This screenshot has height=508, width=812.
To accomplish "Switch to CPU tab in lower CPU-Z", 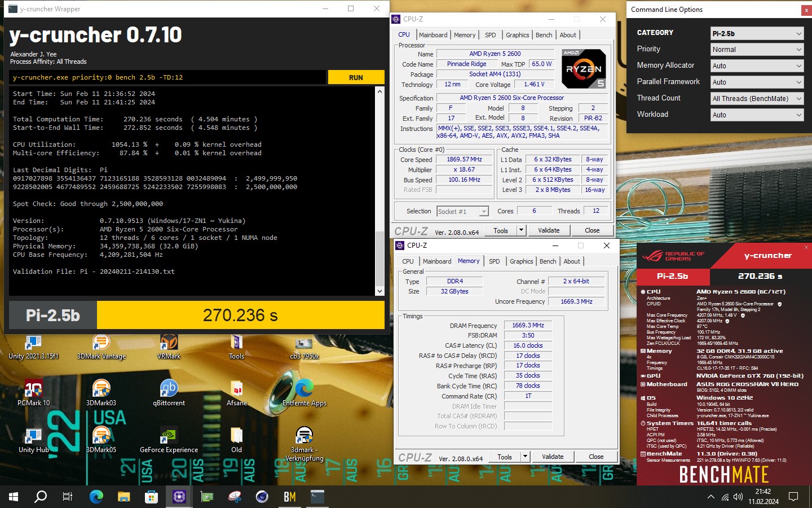I will point(408,261).
